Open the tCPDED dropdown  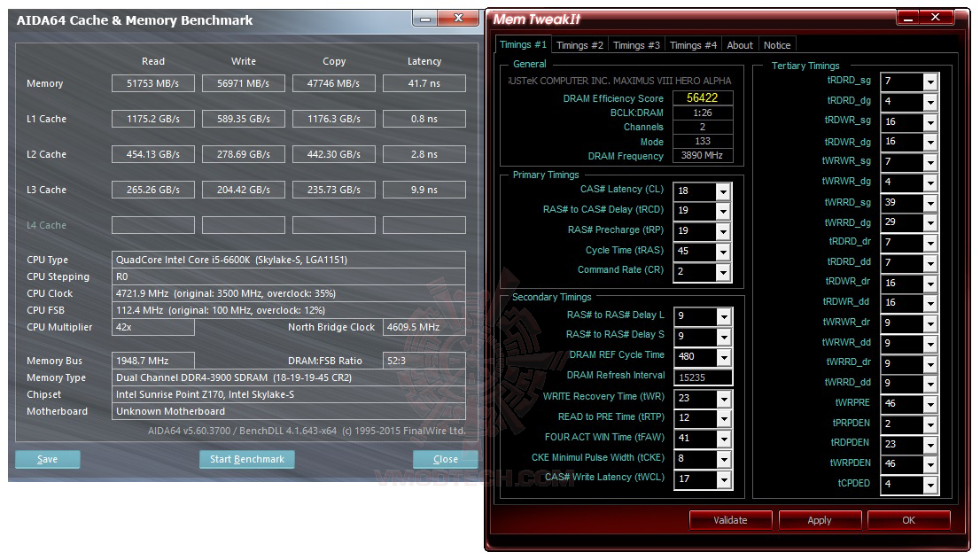pyautogui.click(x=930, y=485)
